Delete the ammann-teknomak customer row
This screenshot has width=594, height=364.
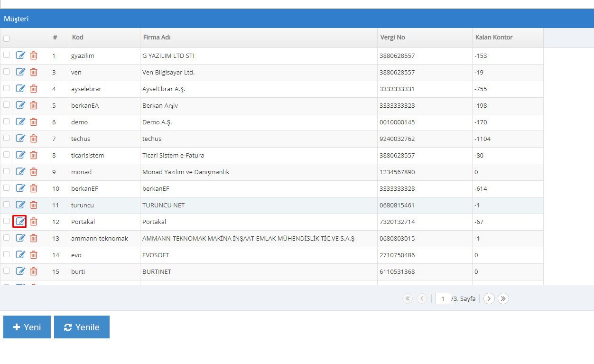[34, 238]
